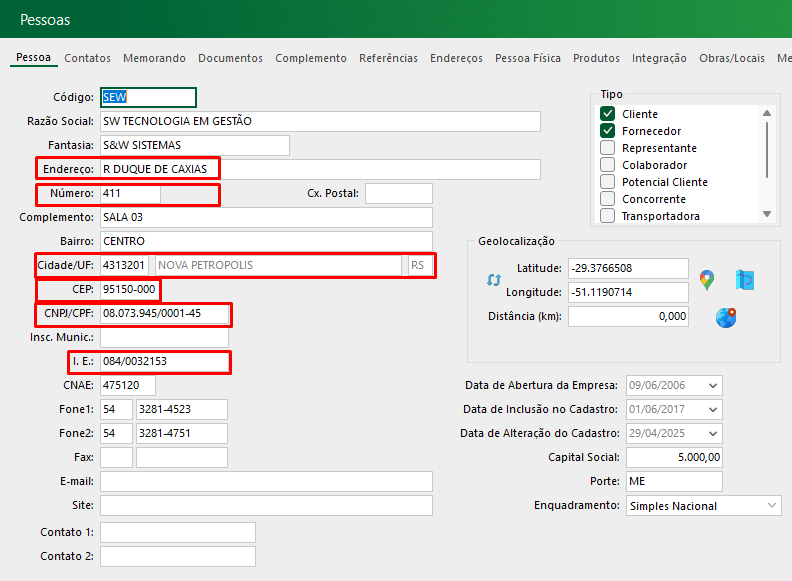792x581 pixels.
Task: Click the E-mail field
Action: tap(266, 481)
